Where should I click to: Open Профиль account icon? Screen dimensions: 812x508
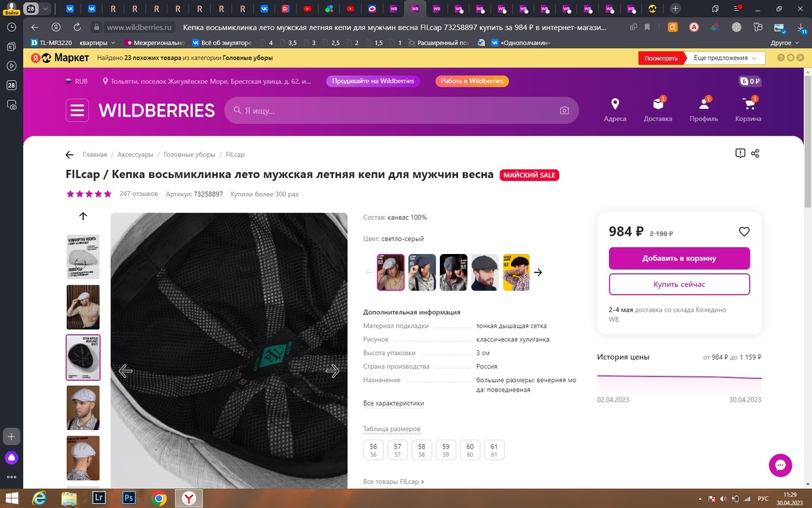click(704, 110)
